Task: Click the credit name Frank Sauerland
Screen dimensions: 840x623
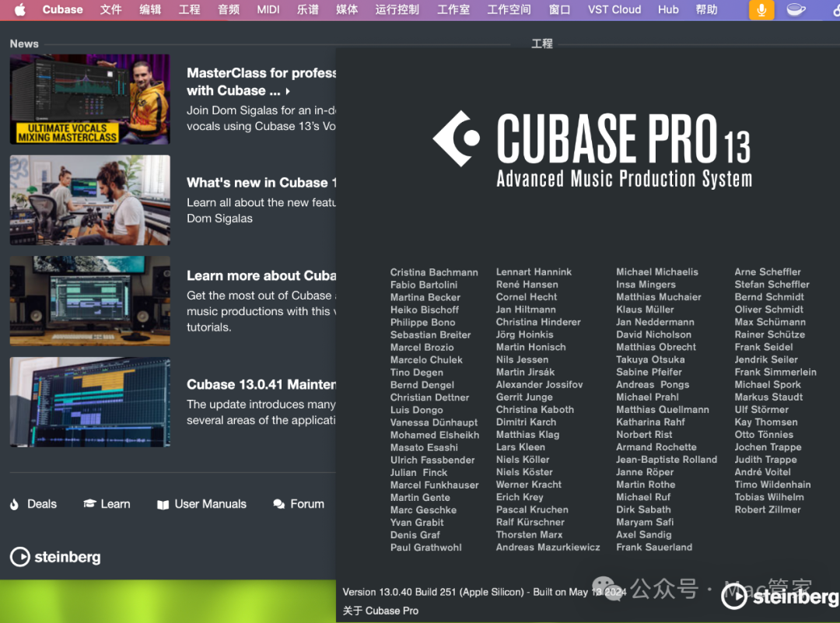Action: [654, 547]
